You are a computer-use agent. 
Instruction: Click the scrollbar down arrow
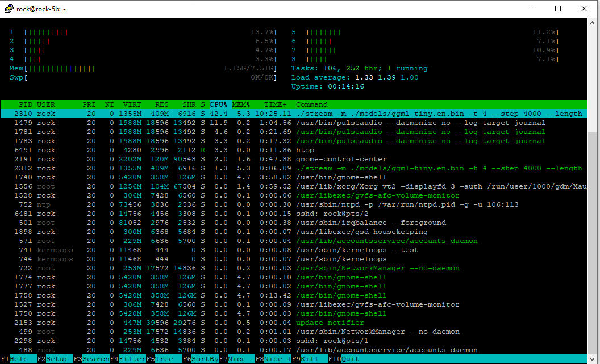click(x=594, y=358)
